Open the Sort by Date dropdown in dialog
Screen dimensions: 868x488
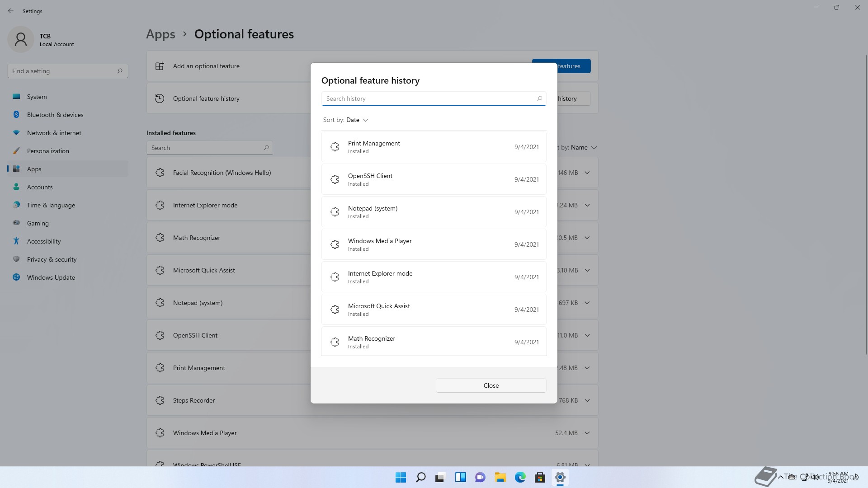coord(346,120)
